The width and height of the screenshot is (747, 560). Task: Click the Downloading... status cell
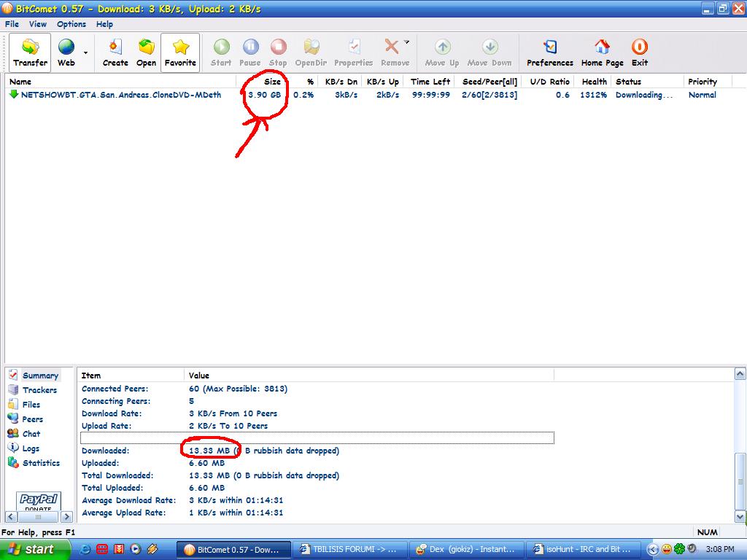644,95
